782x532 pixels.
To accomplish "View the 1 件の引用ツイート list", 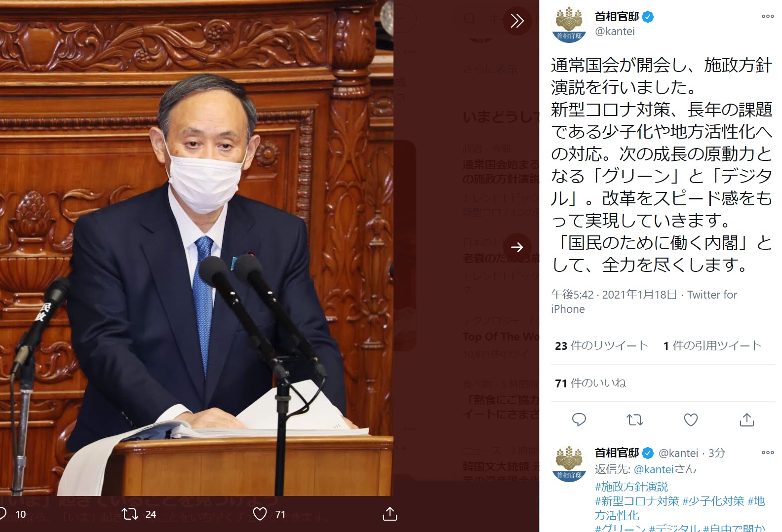I will (x=712, y=345).
